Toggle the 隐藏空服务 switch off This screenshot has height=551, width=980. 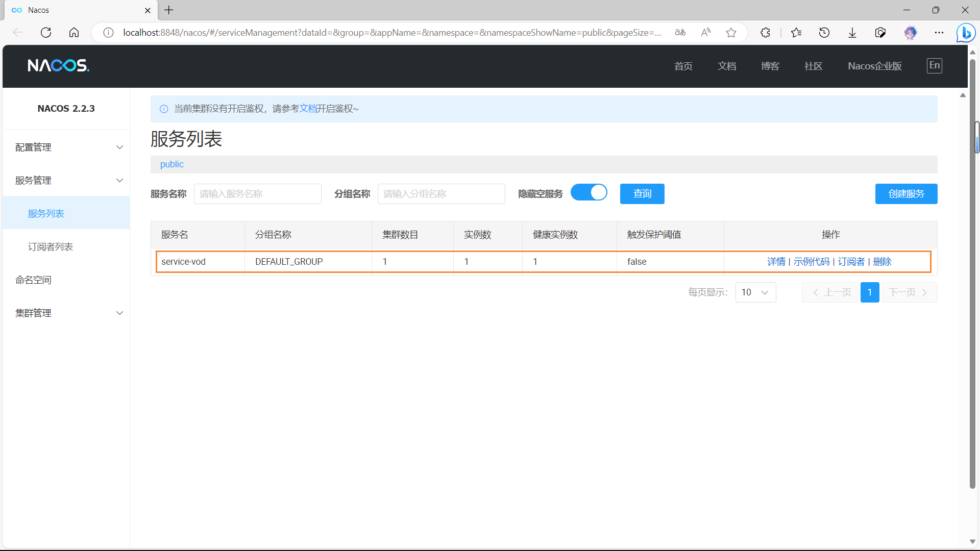click(x=589, y=193)
